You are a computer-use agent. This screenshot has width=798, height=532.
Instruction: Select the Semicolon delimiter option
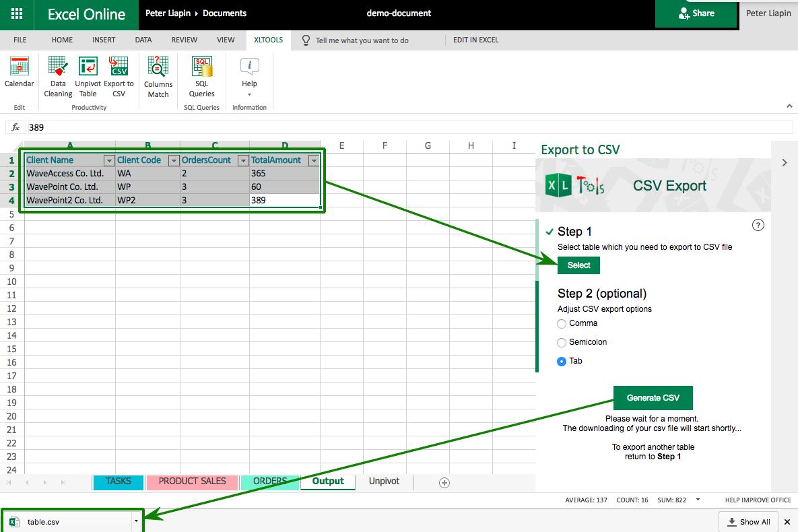point(562,343)
